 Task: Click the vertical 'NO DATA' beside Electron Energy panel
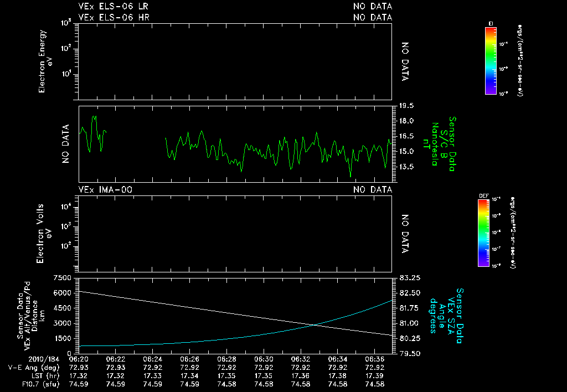pos(405,61)
